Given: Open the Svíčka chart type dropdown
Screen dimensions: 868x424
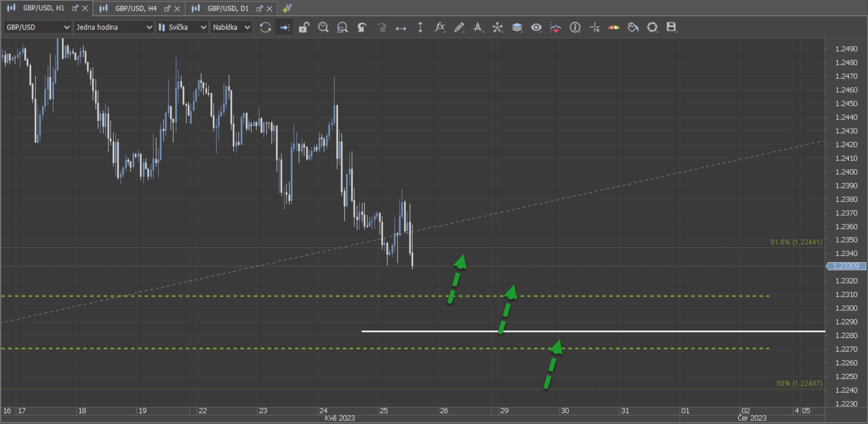Looking at the screenshot, I should tap(182, 27).
